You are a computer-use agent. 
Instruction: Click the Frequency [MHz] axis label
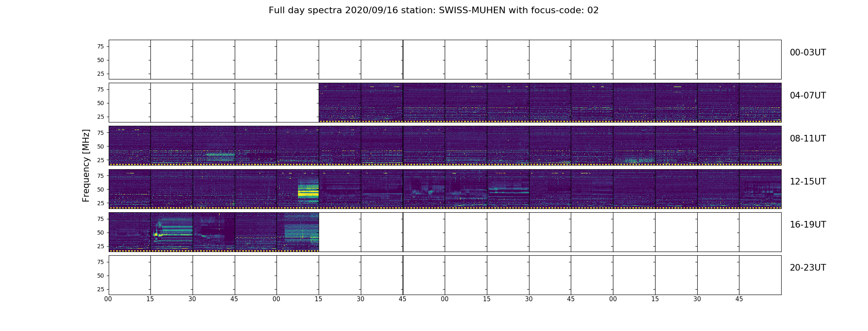[86, 165]
